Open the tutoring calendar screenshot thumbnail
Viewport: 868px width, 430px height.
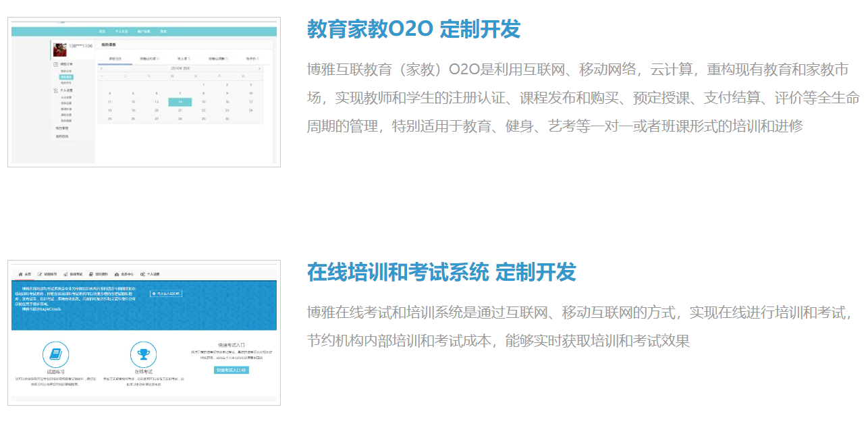coord(144,92)
